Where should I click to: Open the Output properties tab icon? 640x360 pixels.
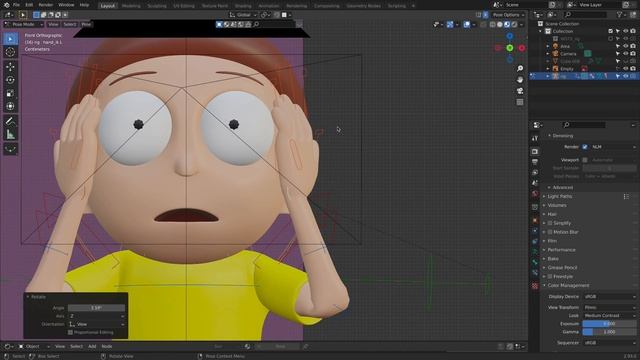click(535, 162)
